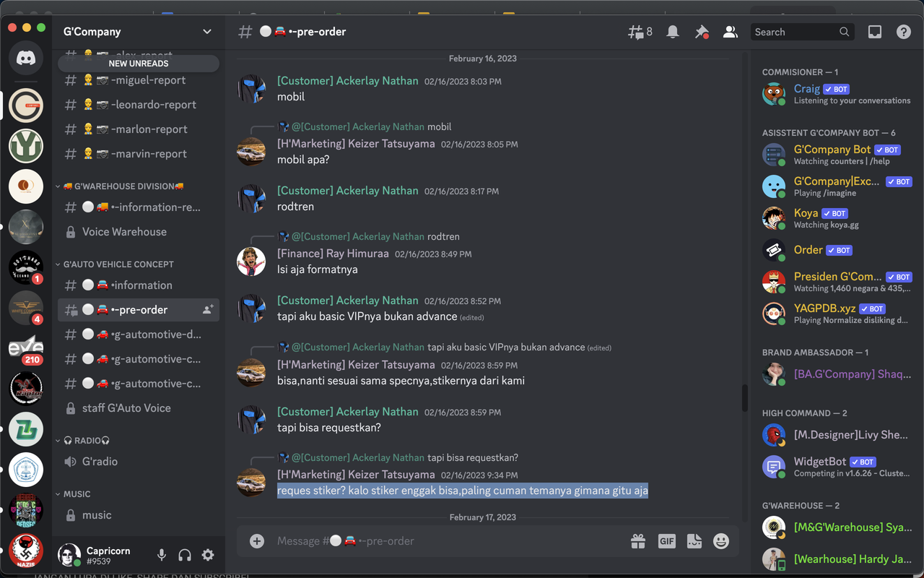Select staff G'Auto Voice channel
This screenshot has width=924, height=578.
139,408
